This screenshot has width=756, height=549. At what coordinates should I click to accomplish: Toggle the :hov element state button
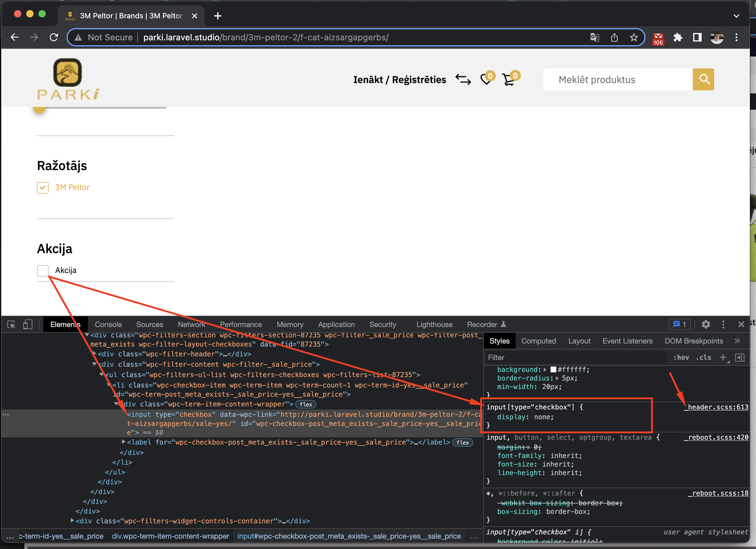681,357
